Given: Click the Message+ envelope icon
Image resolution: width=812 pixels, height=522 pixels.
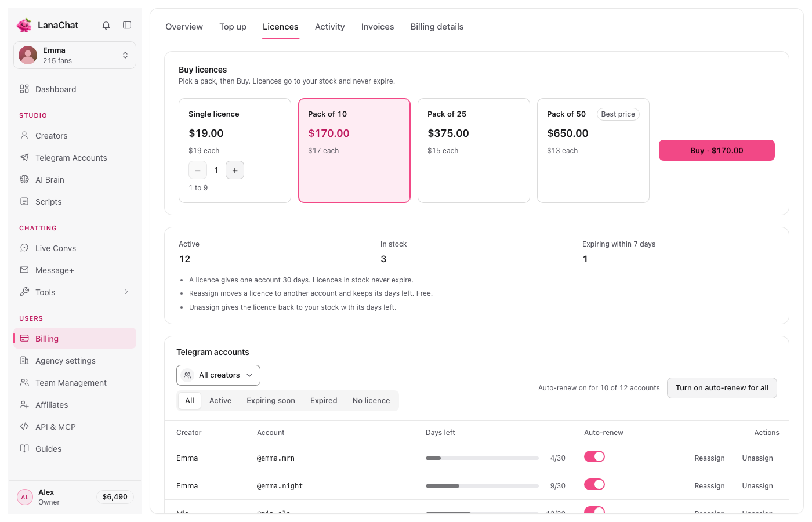Looking at the screenshot, I should [24, 270].
